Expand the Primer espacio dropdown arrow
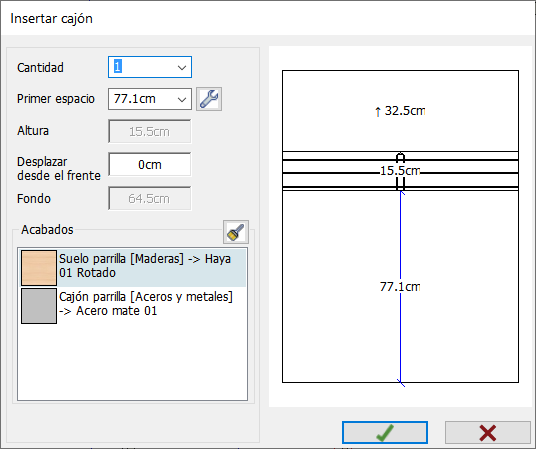 coord(182,100)
